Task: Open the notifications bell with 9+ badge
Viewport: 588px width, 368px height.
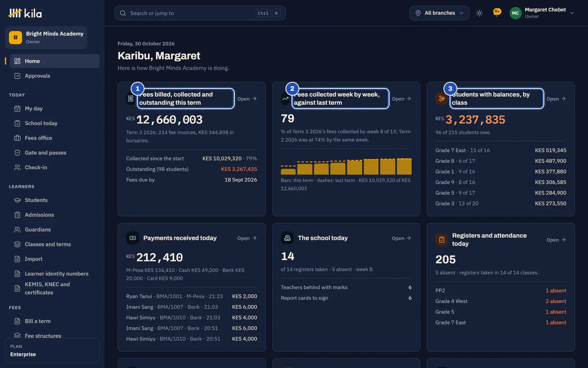Action: [x=497, y=13]
